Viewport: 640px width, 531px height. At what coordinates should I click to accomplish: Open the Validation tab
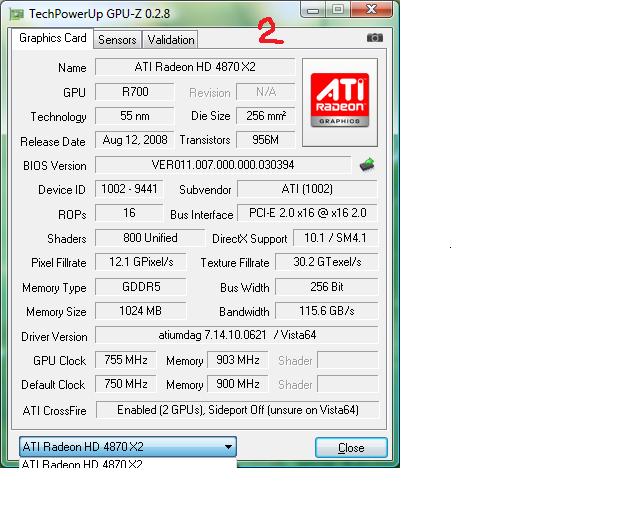pyautogui.click(x=171, y=40)
